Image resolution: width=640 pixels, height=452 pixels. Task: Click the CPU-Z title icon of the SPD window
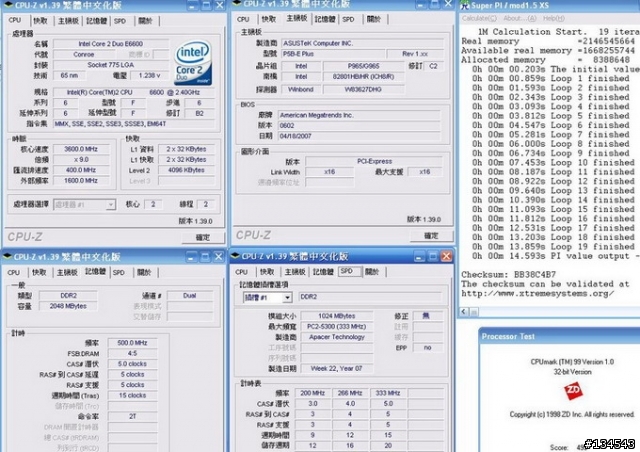click(235, 256)
